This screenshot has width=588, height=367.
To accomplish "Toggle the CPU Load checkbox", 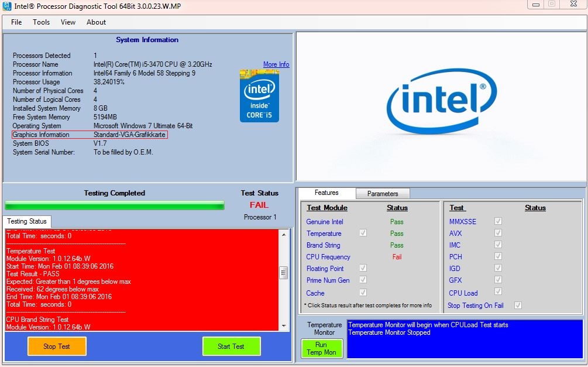I will [498, 291].
